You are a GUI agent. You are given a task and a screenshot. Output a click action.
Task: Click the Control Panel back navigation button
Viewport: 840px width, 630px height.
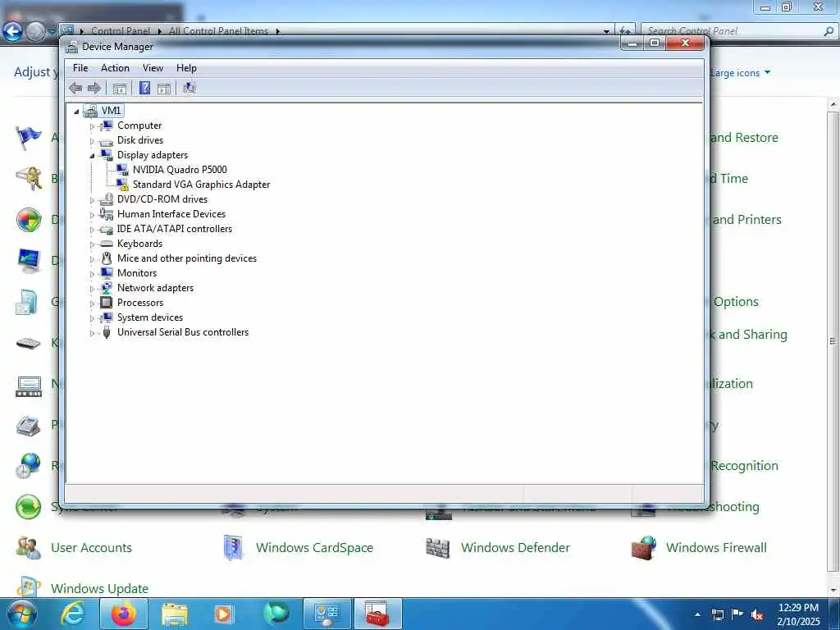point(12,31)
